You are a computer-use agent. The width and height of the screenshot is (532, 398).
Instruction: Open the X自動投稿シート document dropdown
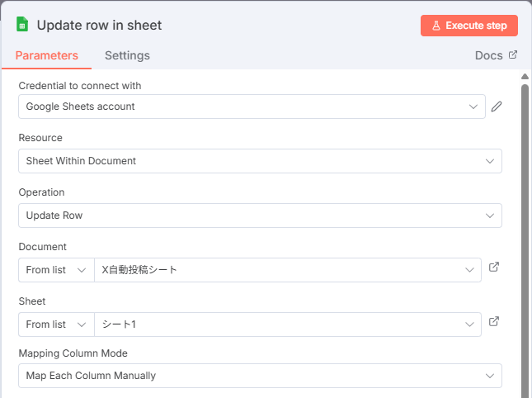pyautogui.click(x=287, y=270)
